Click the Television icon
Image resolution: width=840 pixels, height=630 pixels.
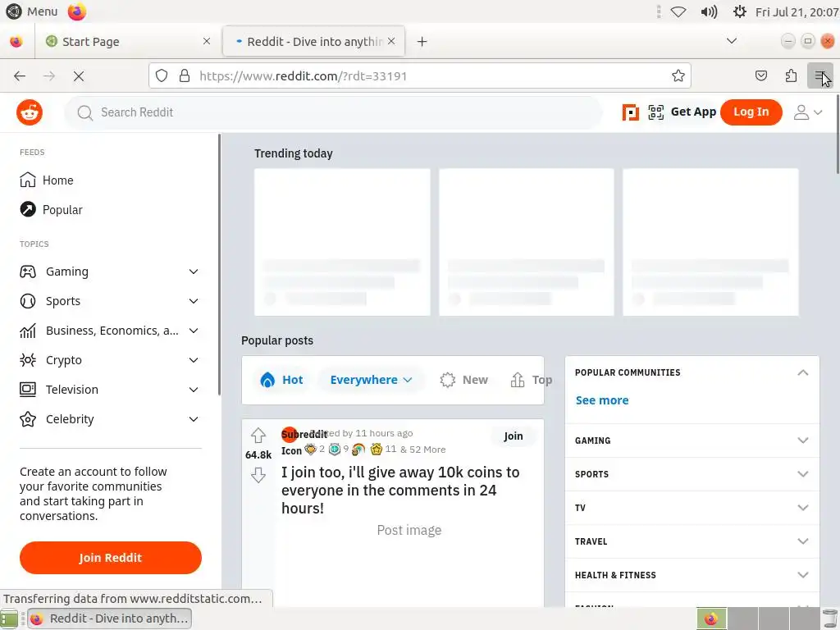click(x=28, y=390)
